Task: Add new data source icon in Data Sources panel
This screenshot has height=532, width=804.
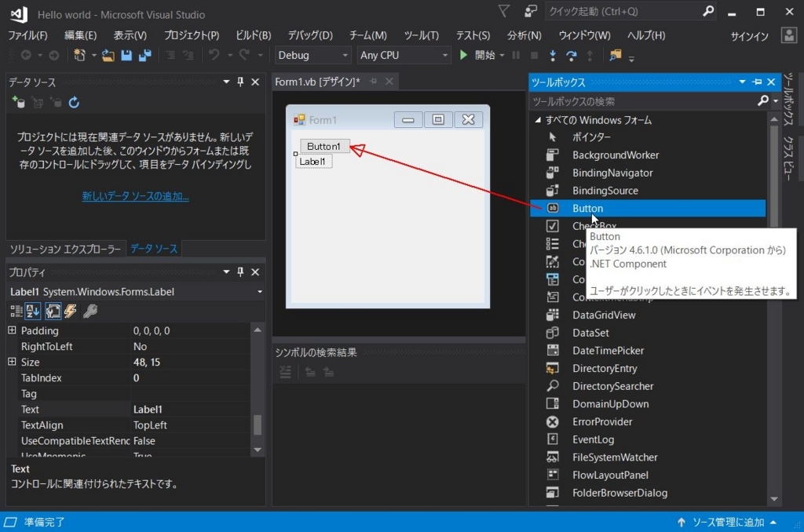Action: pyautogui.click(x=19, y=102)
